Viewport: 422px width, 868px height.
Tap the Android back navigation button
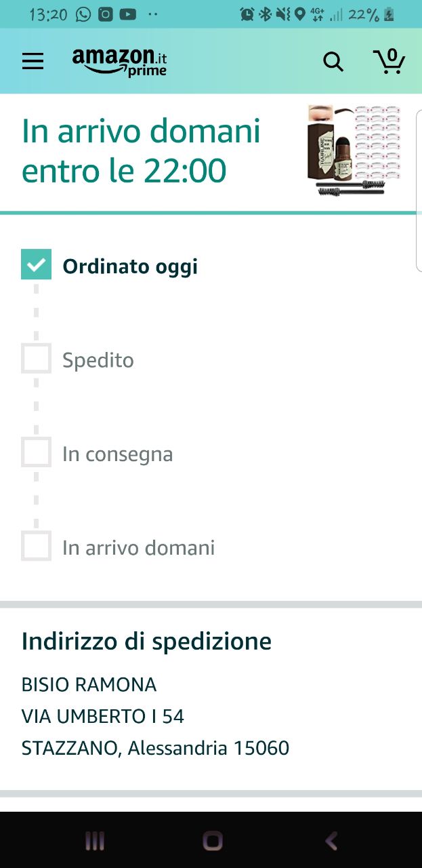coord(331,842)
